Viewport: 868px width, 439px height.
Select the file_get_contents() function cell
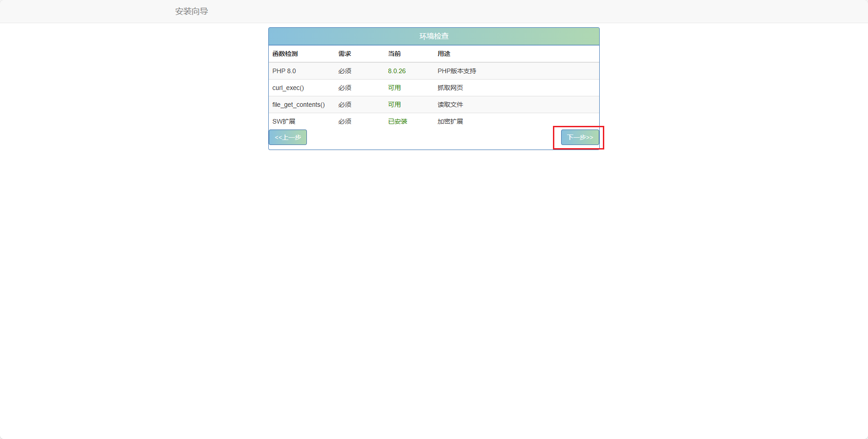[x=299, y=105]
